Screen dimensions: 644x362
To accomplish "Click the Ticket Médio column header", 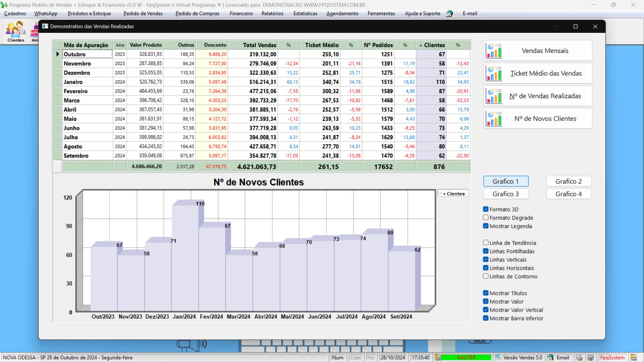I will tap(320, 45).
